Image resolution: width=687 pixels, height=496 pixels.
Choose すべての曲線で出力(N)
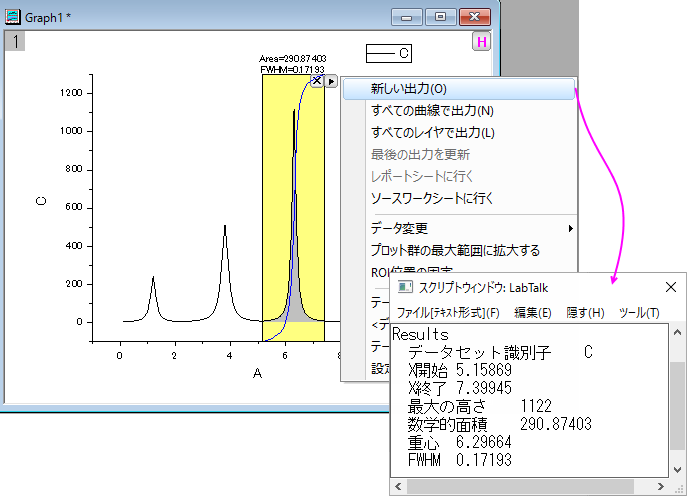[432, 111]
